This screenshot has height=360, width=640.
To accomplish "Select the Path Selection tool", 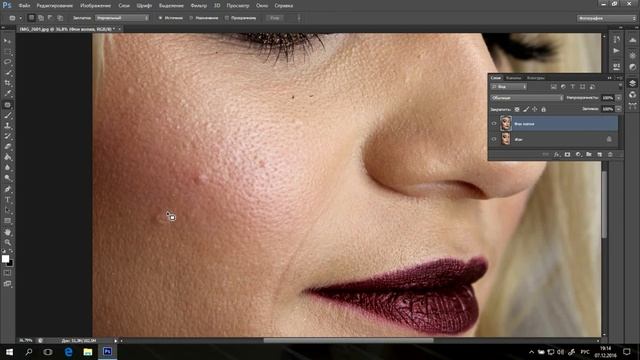I will (x=7, y=210).
